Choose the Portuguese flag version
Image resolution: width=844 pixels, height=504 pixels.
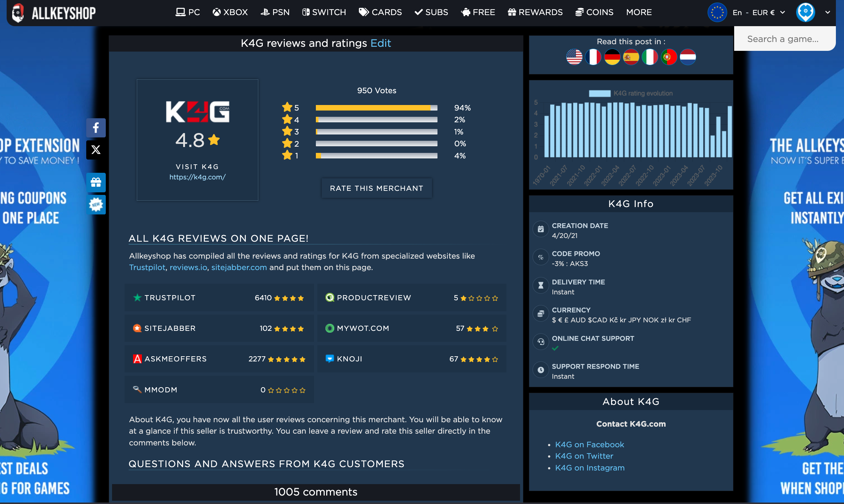(x=669, y=57)
